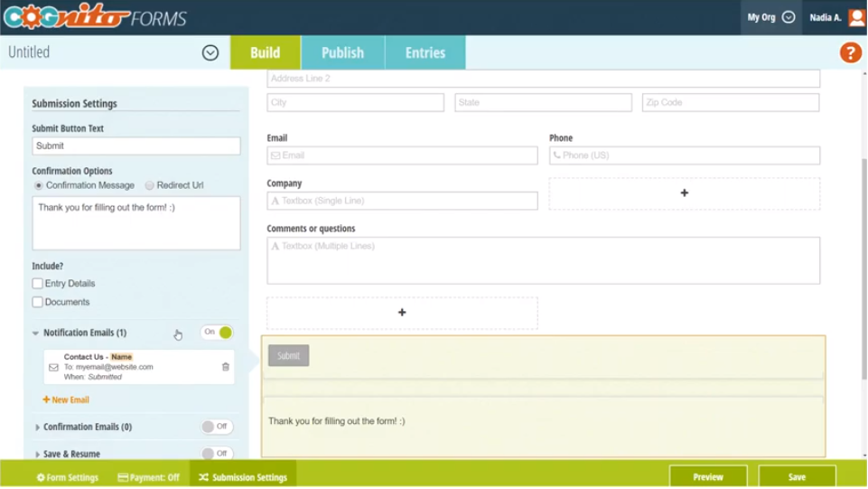868x489 pixels.
Task: Open the Payment: Off settings
Action: pos(149,477)
